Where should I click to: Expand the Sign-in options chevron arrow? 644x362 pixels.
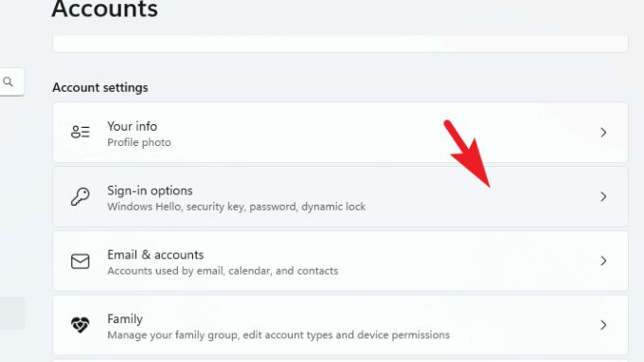603,196
